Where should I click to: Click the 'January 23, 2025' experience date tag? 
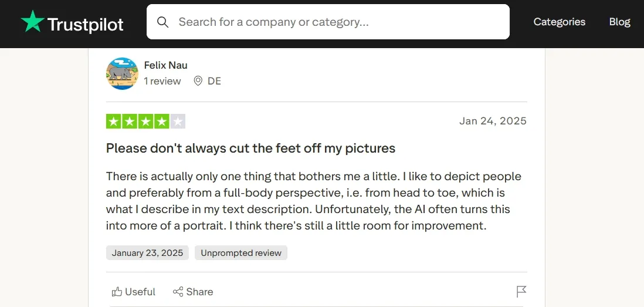[147, 253]
